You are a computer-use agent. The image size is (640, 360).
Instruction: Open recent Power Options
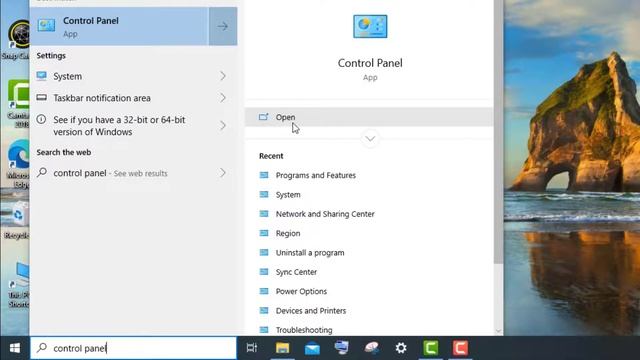pos(301,291)
